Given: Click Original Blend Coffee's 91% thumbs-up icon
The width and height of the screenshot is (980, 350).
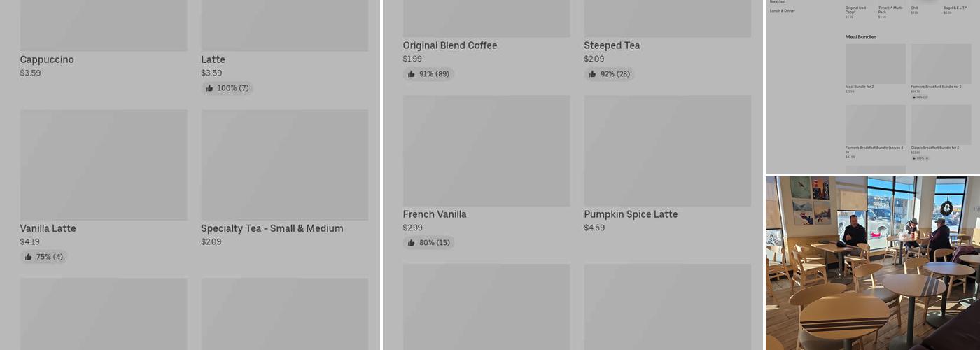Looking at the screenshot, I should [x=412, y=74].
